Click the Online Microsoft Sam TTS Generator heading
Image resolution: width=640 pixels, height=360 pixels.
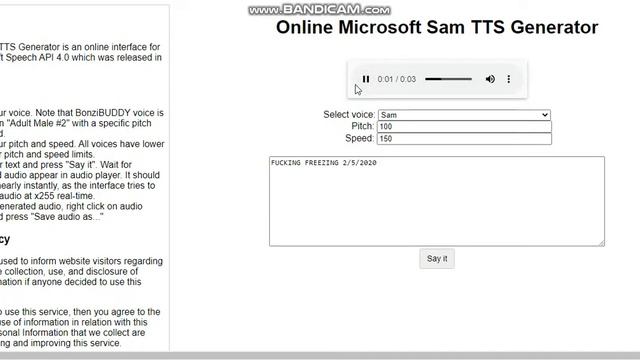(x=437, y=27)
